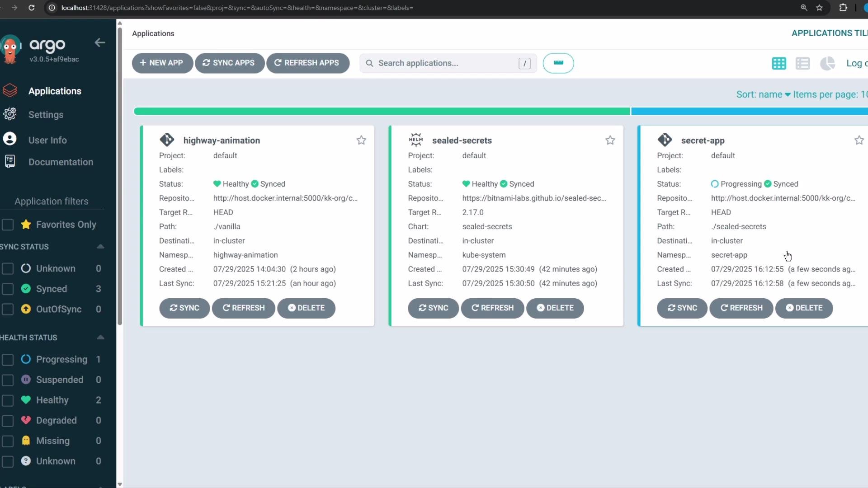Screen dimensions: 868x488
Task: Open User Info in the sidebar
Action: (47, 140)
